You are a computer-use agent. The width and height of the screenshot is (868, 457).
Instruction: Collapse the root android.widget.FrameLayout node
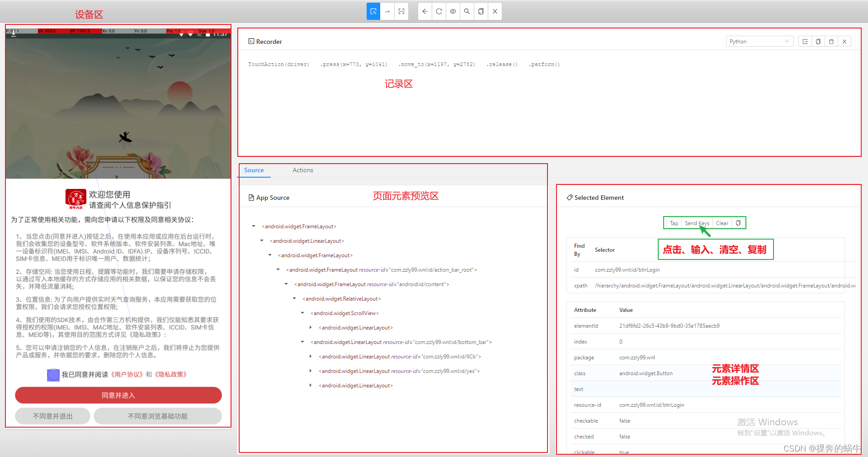254,226
